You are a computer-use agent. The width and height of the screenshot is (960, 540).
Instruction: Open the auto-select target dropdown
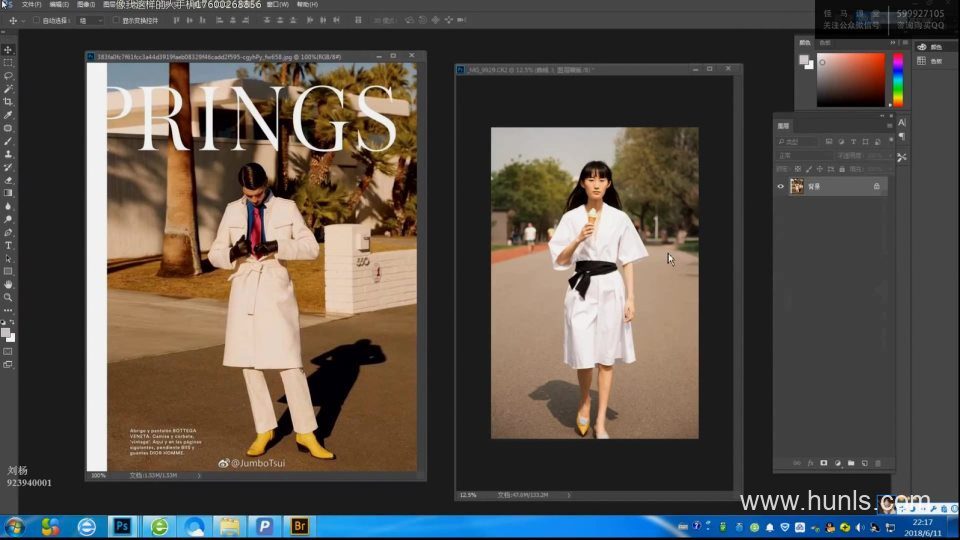[x=90, y=20]
